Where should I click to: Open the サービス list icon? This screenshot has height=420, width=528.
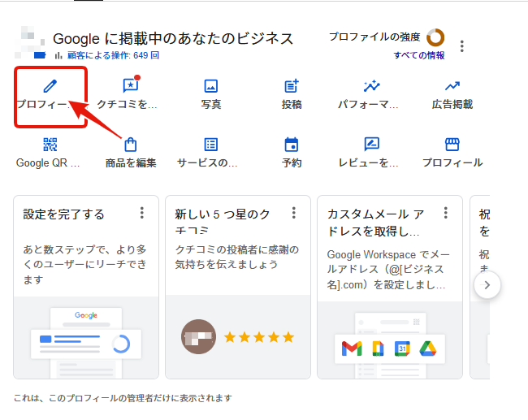(211, 145)
